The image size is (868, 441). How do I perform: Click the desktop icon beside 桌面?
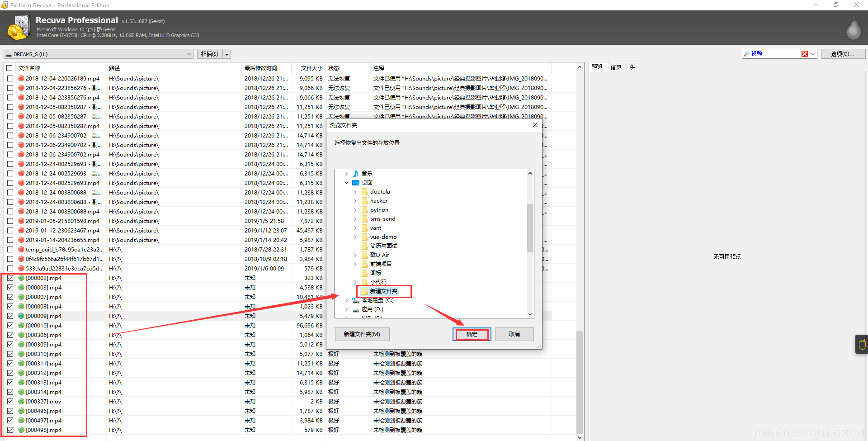[356, 183]
